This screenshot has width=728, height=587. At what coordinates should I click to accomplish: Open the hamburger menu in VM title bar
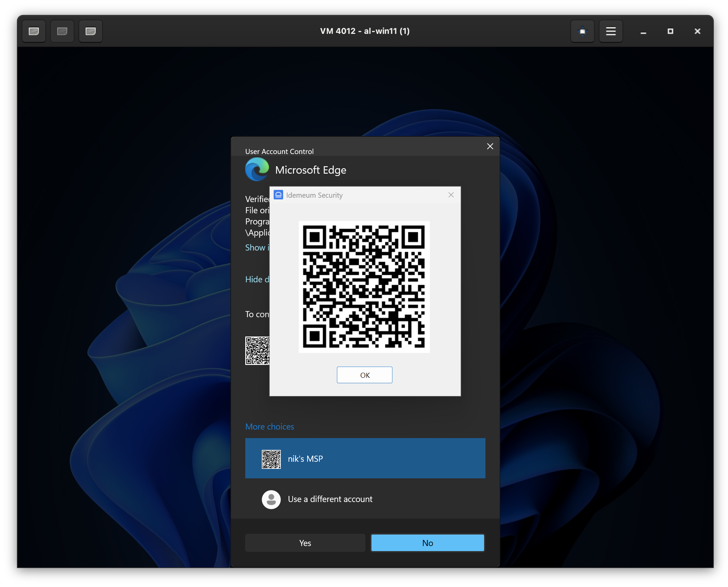click(611, 31)
